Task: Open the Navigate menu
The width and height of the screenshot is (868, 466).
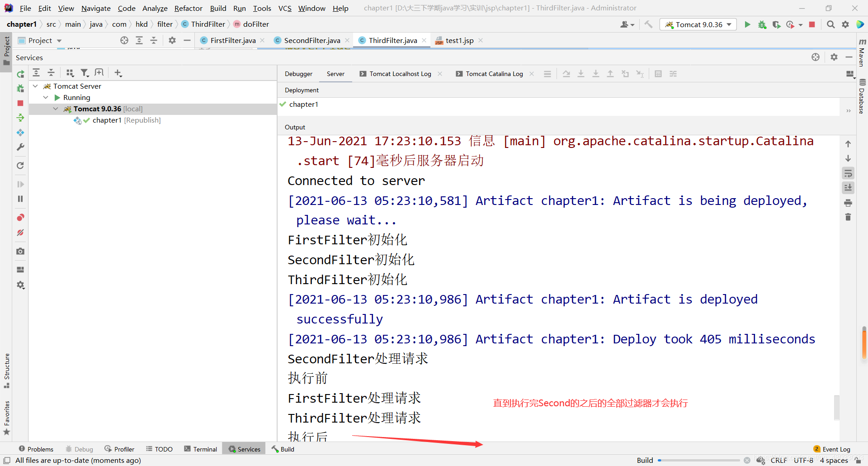Action: tap(96, 8)
